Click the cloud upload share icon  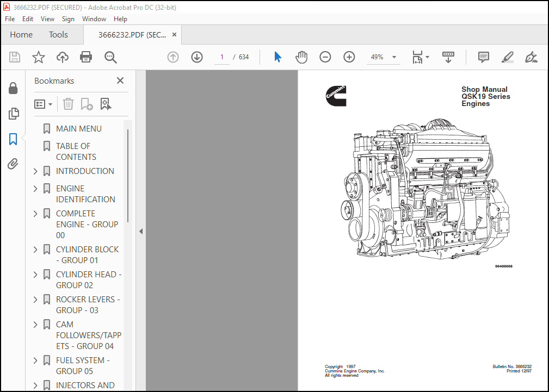pyautogui.click(x=63, y=57)
